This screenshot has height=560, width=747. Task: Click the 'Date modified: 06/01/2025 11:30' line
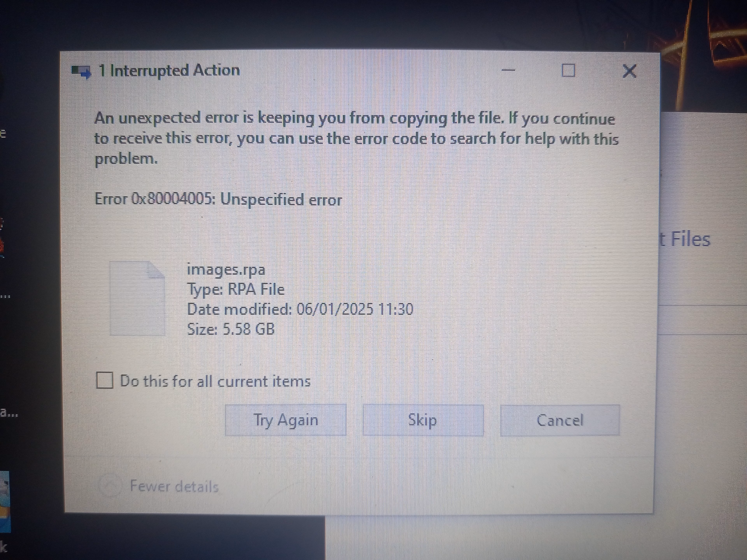click(x=300, y=309)
